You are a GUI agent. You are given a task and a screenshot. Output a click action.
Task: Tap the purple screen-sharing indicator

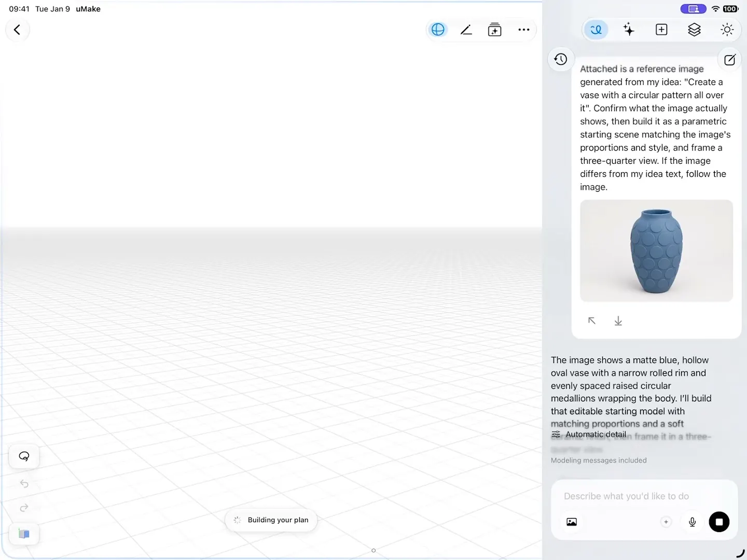693,9
